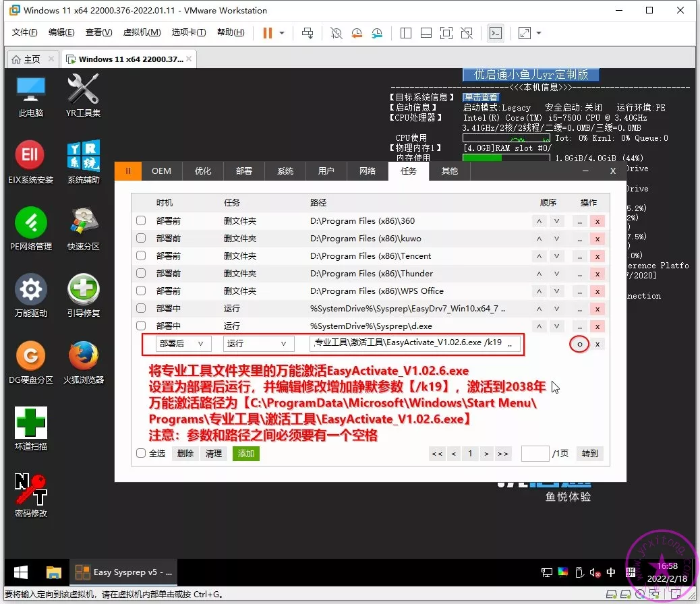Viewport: 700px width, 604px height.
Task: Launch the 火狐浏览器 Firefox icon
Action: click(83, 357)
